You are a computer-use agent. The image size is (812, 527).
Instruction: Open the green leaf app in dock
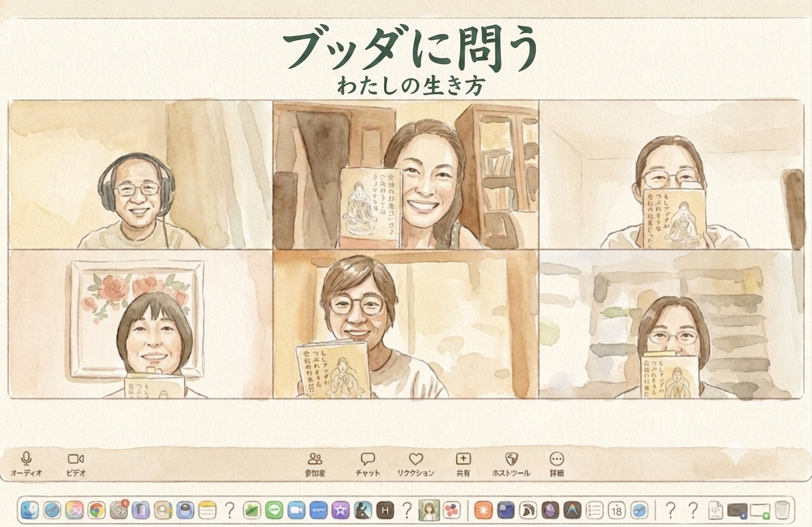[252, 510]
